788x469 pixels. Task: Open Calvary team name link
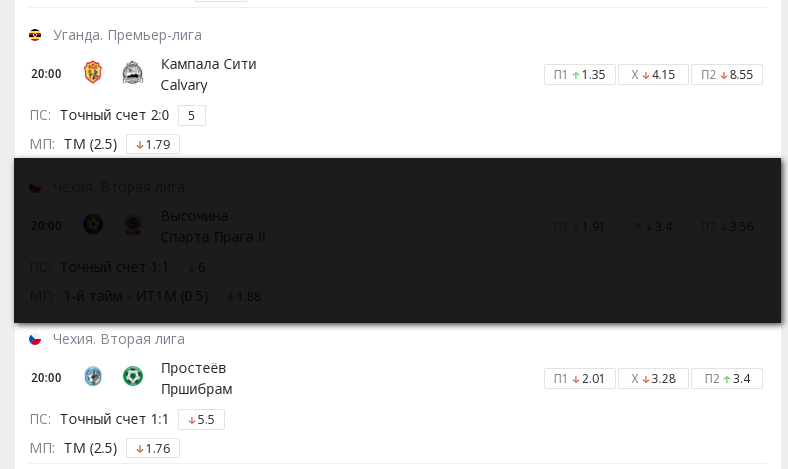click(x=184, y=85)
